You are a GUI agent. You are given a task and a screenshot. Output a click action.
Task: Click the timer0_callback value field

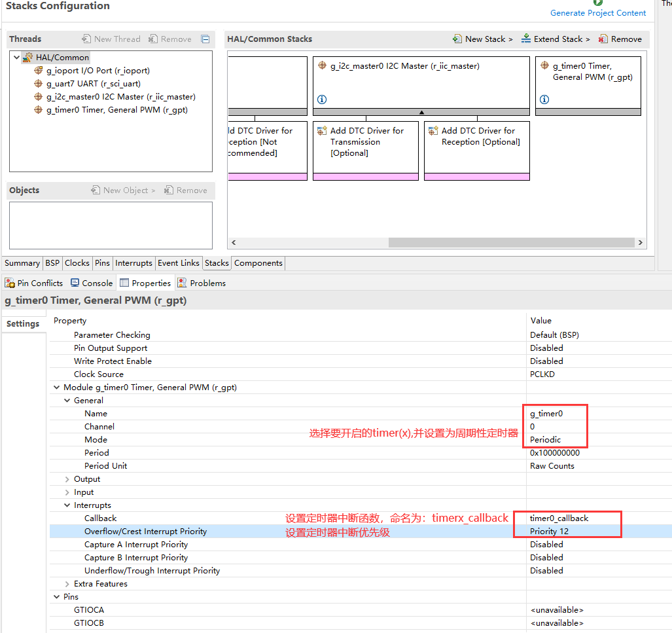click(559, 518)
